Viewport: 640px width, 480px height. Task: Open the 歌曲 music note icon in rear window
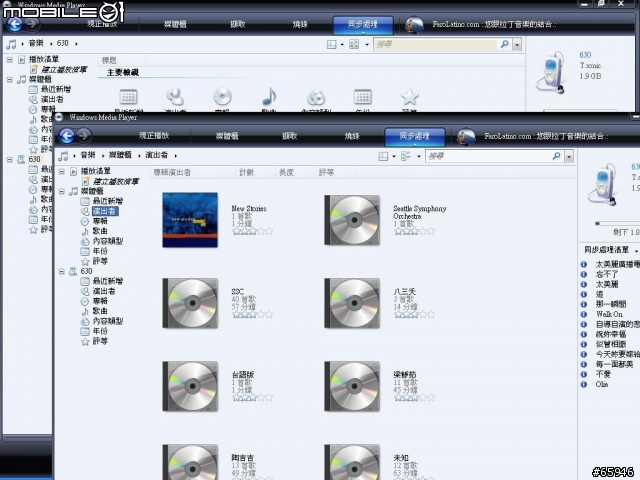tap(269, 97)
